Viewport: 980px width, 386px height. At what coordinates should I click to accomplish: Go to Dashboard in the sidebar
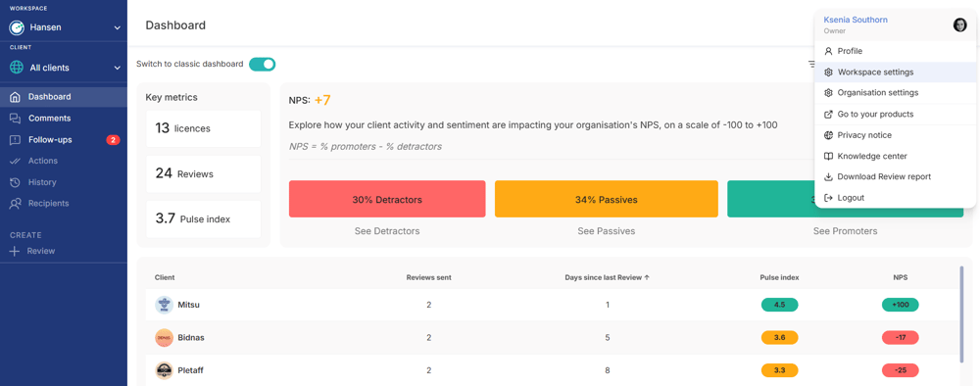coord(64,97)
